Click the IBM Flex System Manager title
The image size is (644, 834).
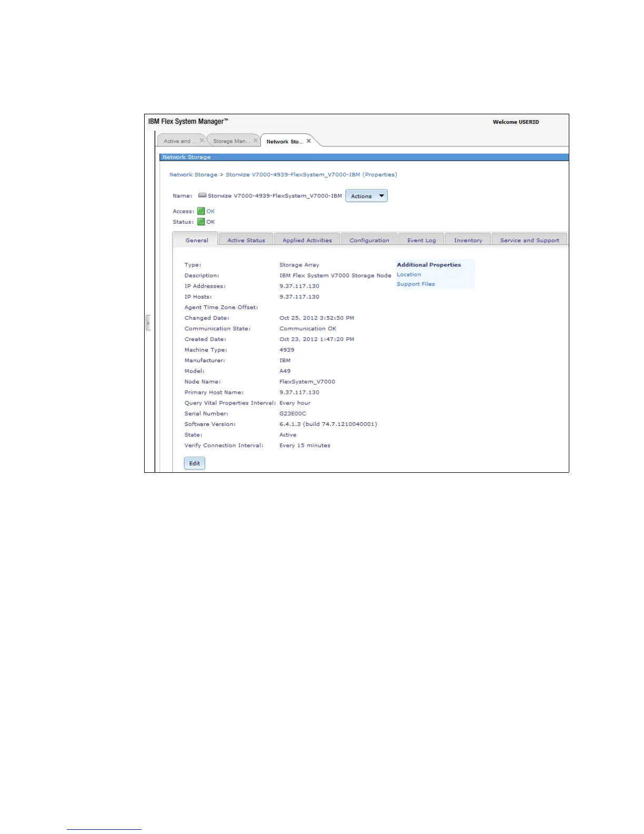point(188,122)
